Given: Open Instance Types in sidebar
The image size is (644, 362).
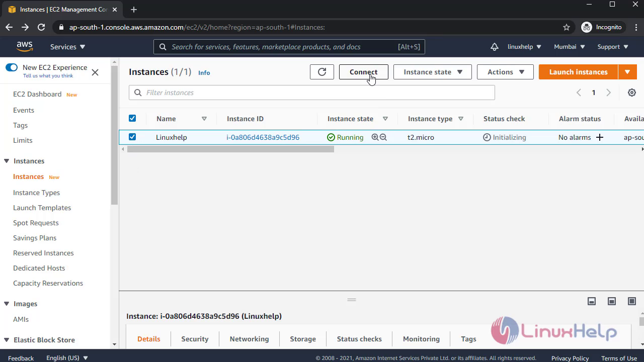Looking at the screenshot, I should [36, 193].
